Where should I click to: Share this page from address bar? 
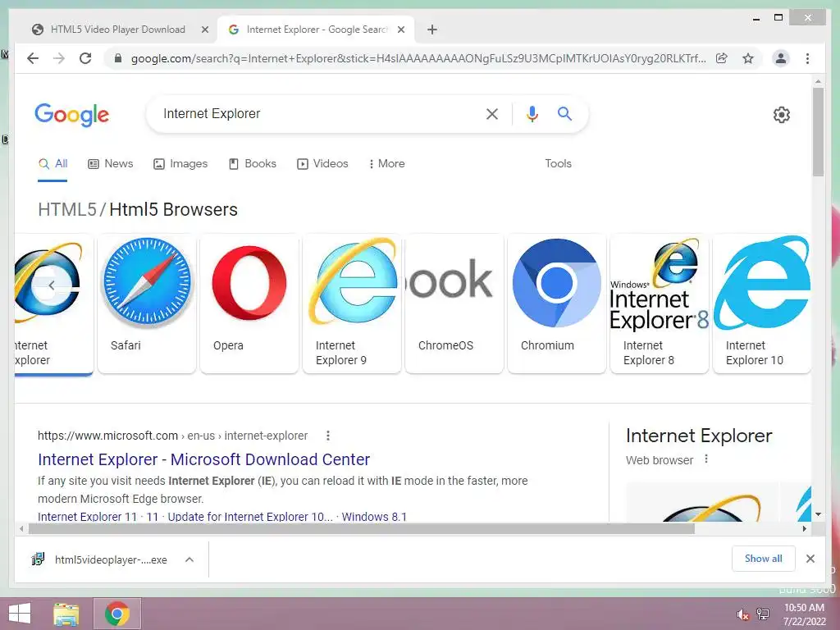click(722, 58)
